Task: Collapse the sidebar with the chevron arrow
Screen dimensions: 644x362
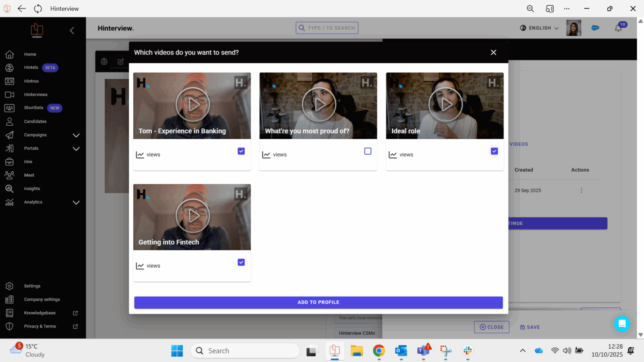Action: (72, 30)
